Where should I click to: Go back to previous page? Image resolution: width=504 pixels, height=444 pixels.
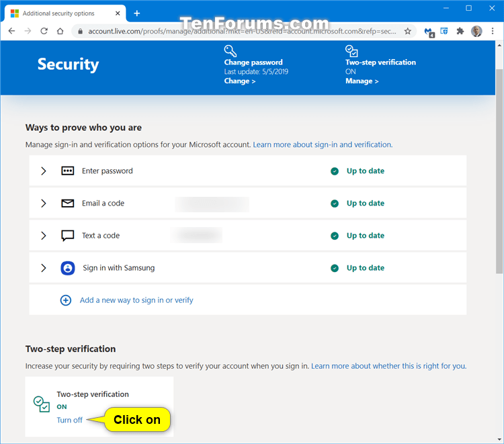pyautogui.click(x=11, y=31)
